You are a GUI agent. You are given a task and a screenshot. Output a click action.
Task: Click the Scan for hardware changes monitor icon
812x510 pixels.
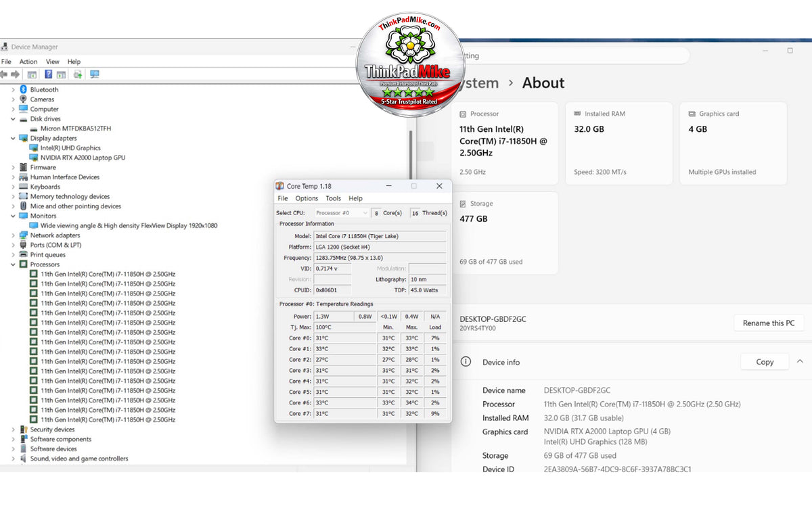[x=95, y=74]
